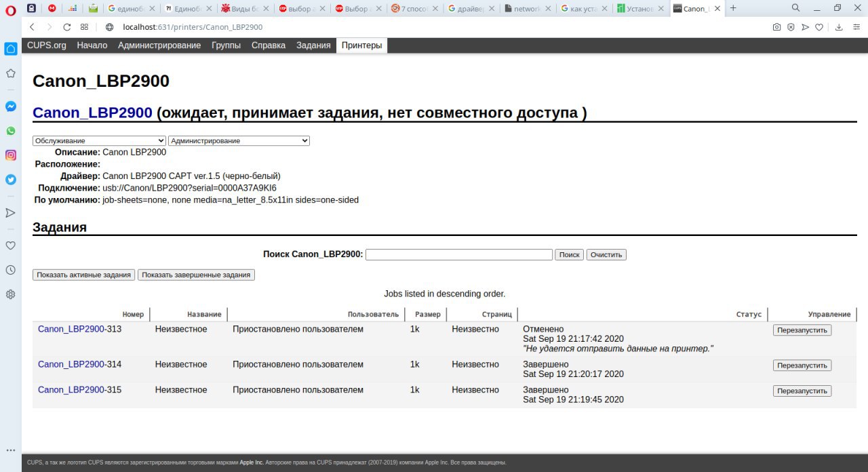The width and height of the screenshot is (868, 472).
Task: Open Справка in the CUPS navigation
Action: [269, 45]
